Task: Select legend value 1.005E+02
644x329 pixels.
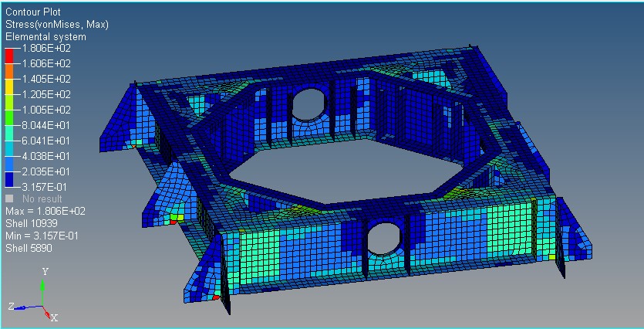Action: click(x=46, y=110)
